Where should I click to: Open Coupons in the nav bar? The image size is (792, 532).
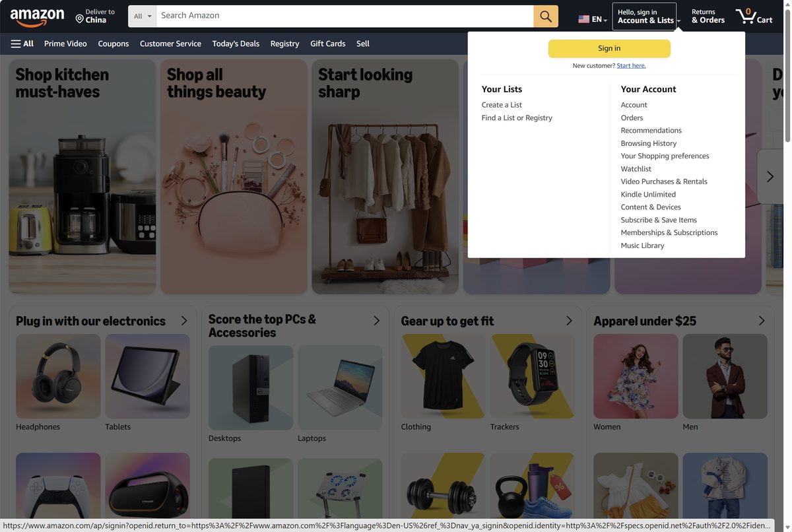pos(114,44)
